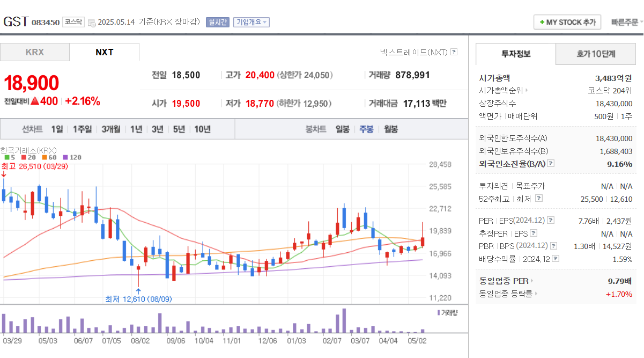Click the orange 60-period moving average legend
This screenshot has height=358, width=644.
(49, 157)
